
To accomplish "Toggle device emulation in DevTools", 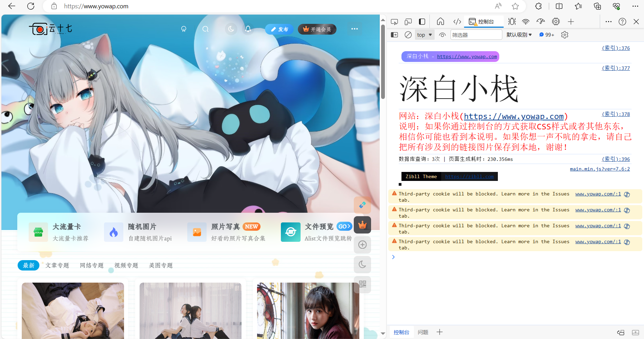I will [408, 22].
